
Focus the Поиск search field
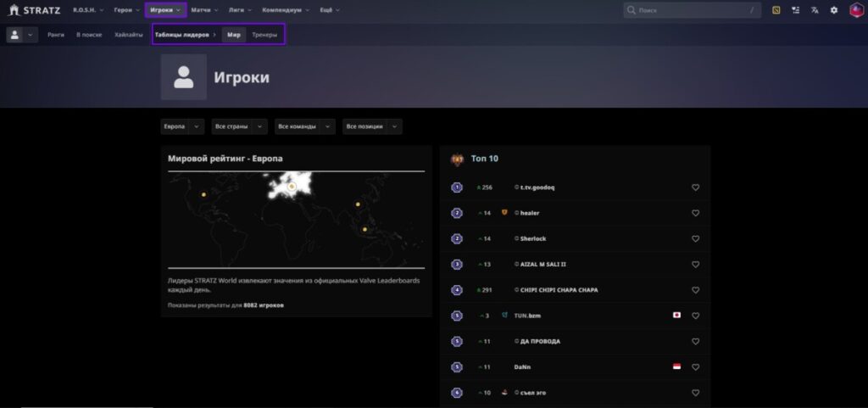click(x=692, y=10)
